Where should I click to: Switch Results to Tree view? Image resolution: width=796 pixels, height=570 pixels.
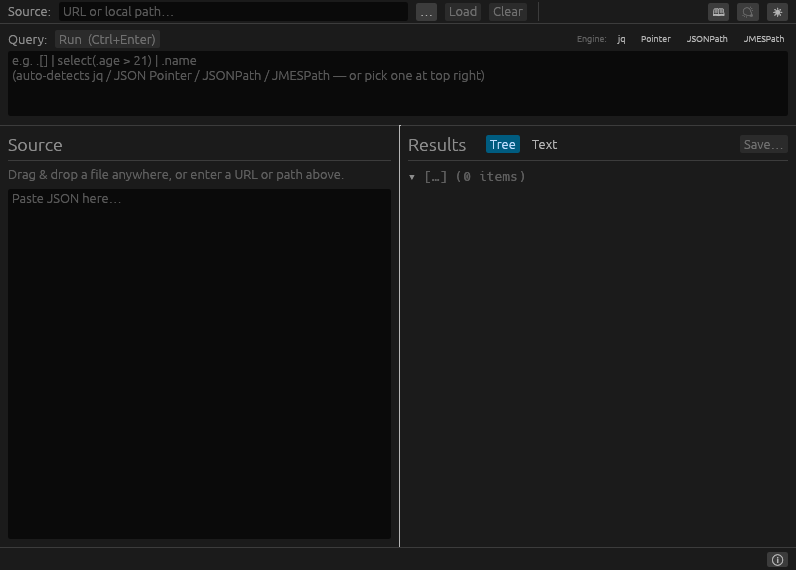coord(503,144)
